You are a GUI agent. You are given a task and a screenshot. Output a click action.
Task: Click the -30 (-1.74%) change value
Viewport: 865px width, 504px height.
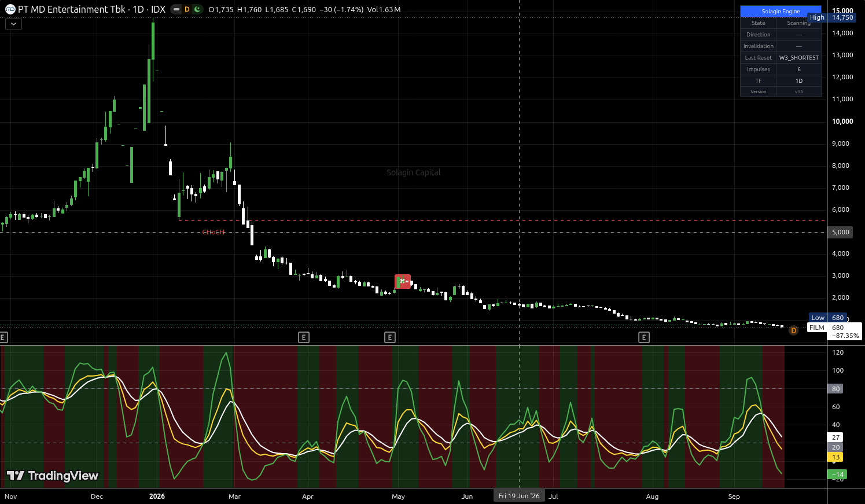341,10
